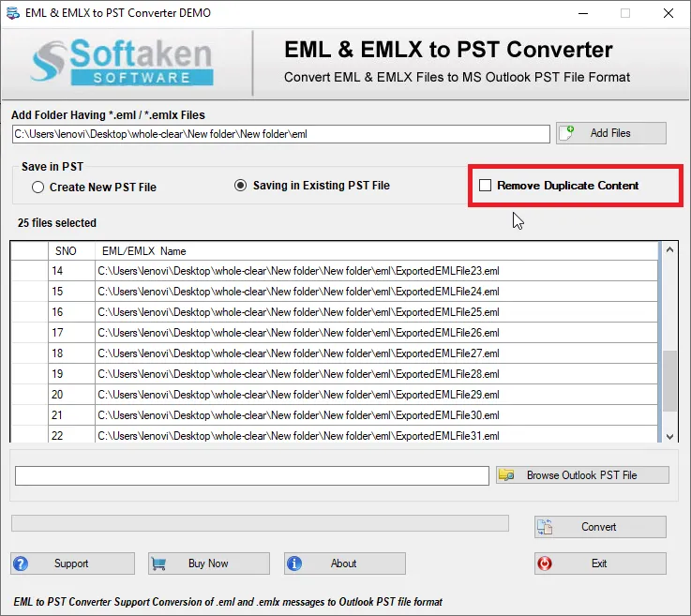The width and height of the screenshot is (691, 616).
Task: Click the Add Files button label
Action: pyautogui.click(x=610, y=133)
